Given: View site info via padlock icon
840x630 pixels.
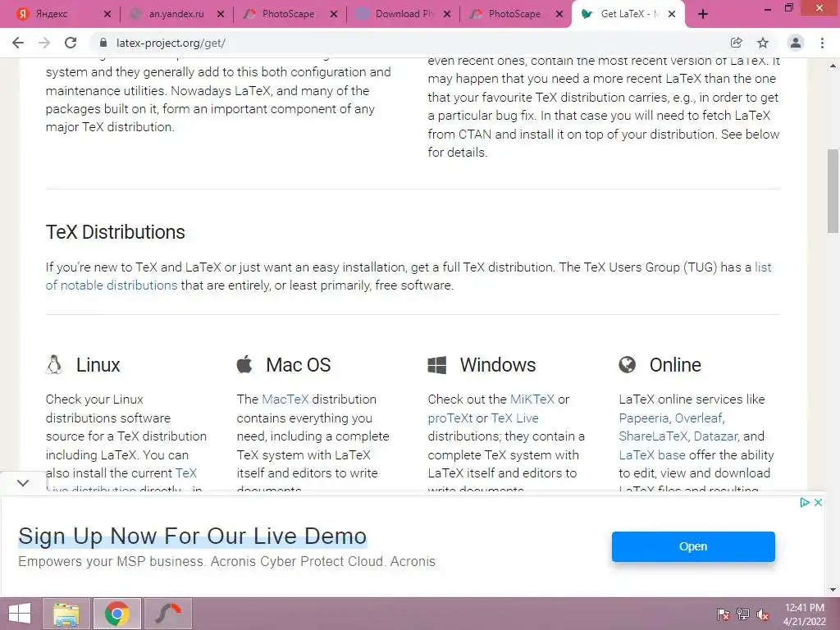Looking at the screenshot, I should click(103, 43).
